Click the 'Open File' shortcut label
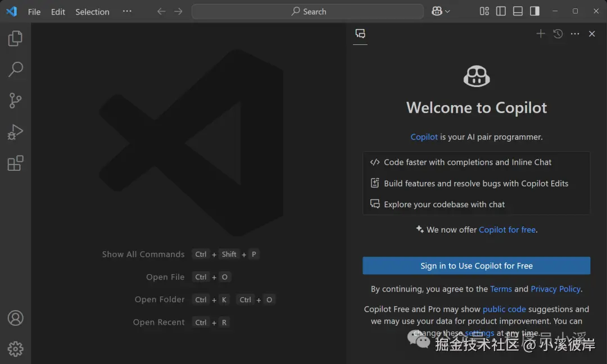Viewport: 607px width, 364px height. pyautogui.click(x=165, y=277)
